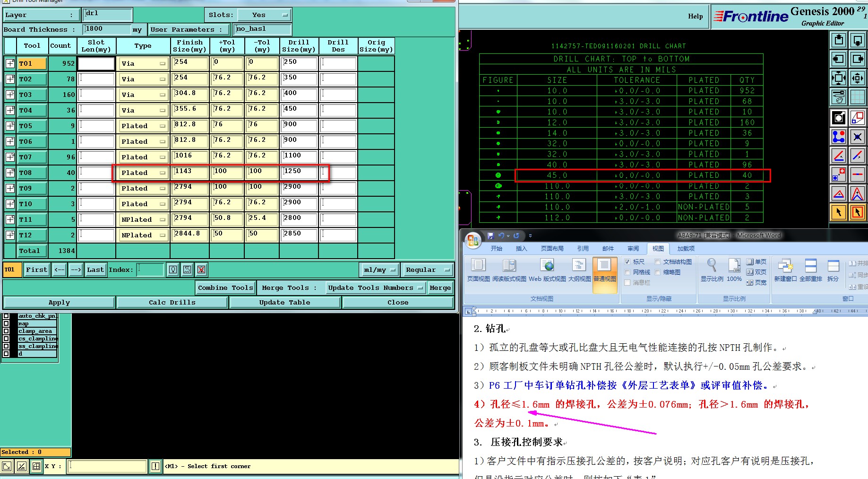
Task: Click the refresh arrow icon next to Index
Action: point(187,270)
